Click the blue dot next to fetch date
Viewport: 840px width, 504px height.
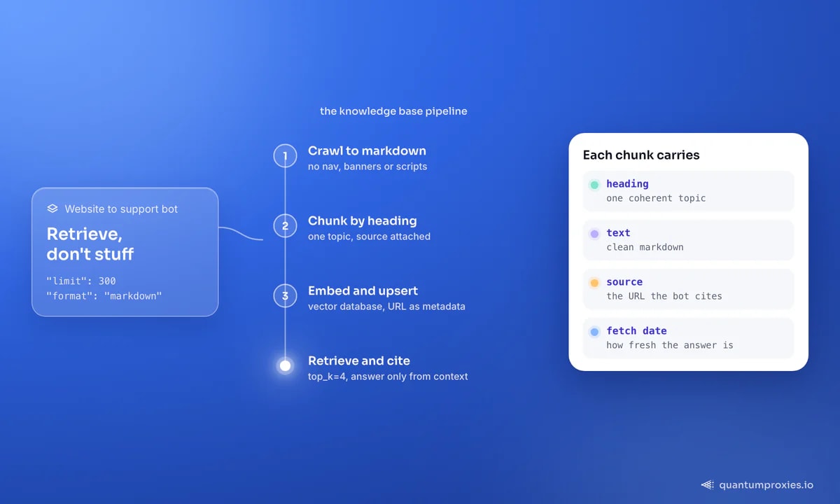pos(594,332)
